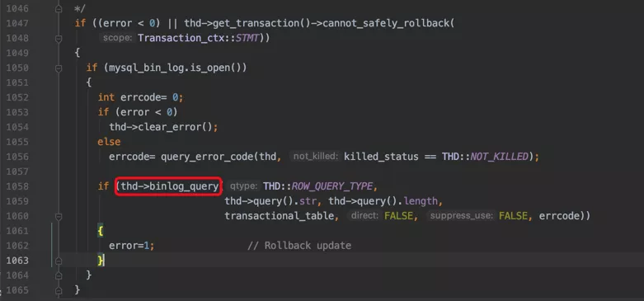This screenshot has height=301, width=644.
Task: Click the fold end marker on line 1064
Action: 59,275
